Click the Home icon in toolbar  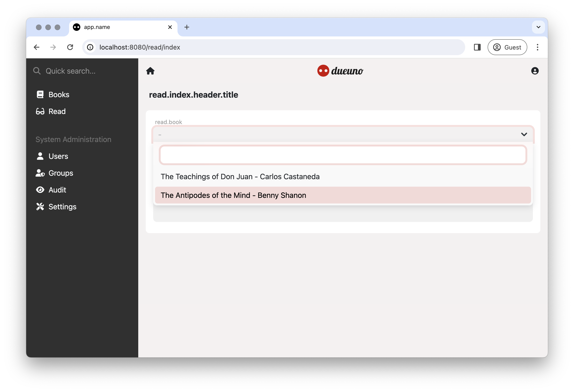click(x=150, y=70)
